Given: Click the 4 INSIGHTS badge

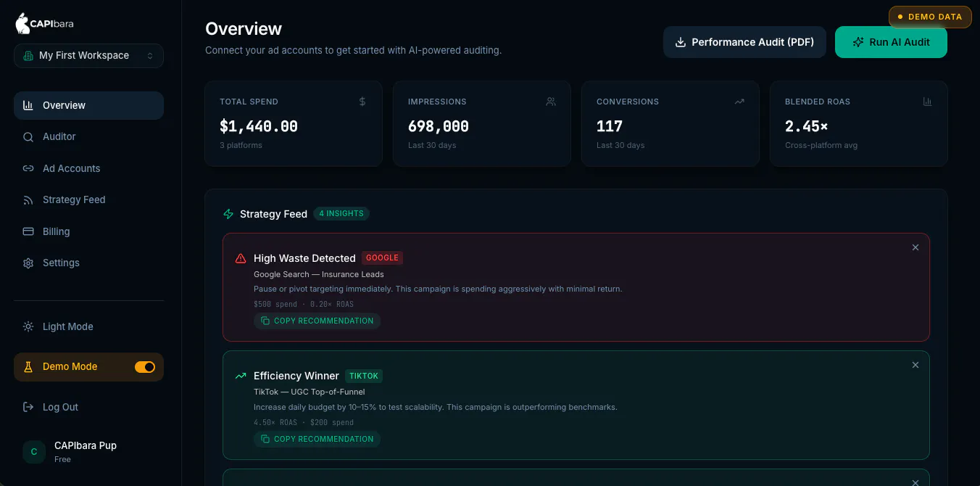Looking at the screenshot, I should point(341,214).
